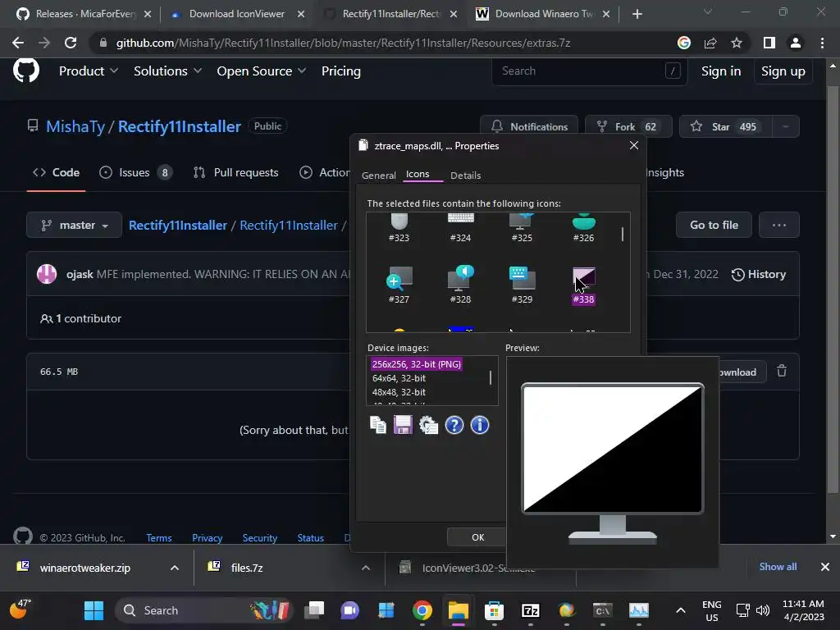The height and width of the screenshot is (630, 840).
Task: Click the share page icon in address bar
Action: pyautogui.click(x=710, y=43)
